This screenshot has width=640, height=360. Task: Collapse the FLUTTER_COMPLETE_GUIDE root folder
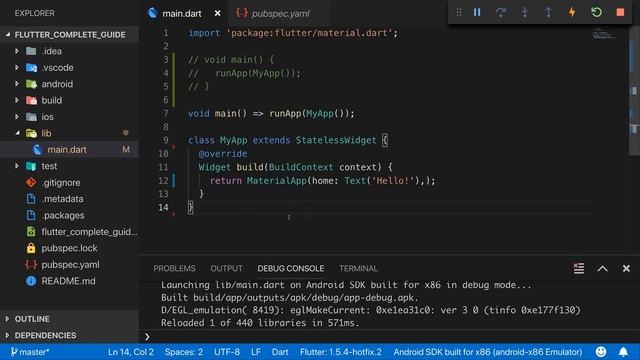pos(8,35)
